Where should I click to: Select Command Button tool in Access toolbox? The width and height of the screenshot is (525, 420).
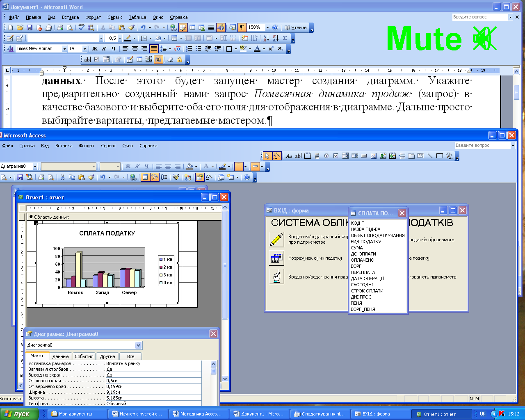[x=364, y=156]
